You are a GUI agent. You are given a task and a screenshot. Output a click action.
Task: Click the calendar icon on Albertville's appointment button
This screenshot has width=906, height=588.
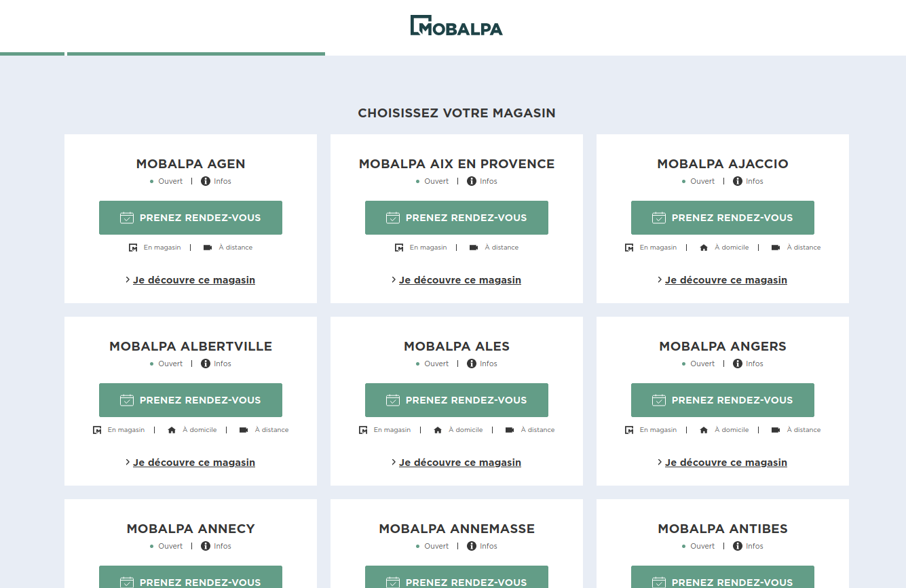[x=127, y=400]
